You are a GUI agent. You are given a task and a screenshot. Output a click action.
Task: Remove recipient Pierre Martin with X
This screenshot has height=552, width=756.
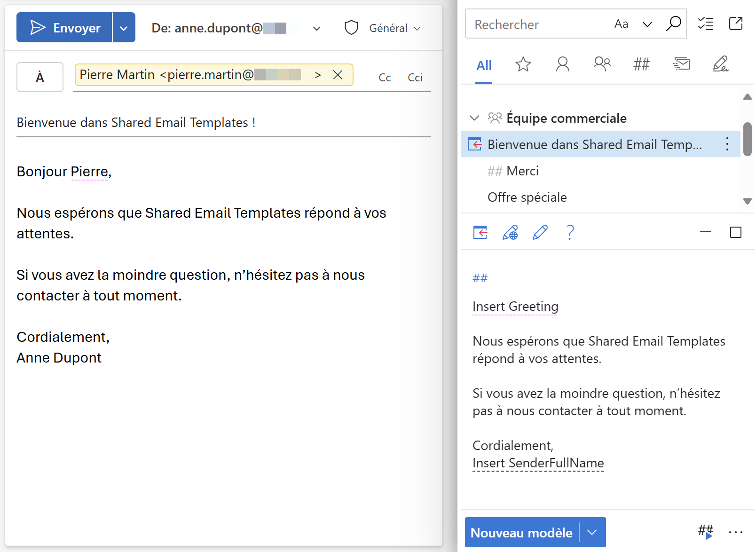click(338, 75)
